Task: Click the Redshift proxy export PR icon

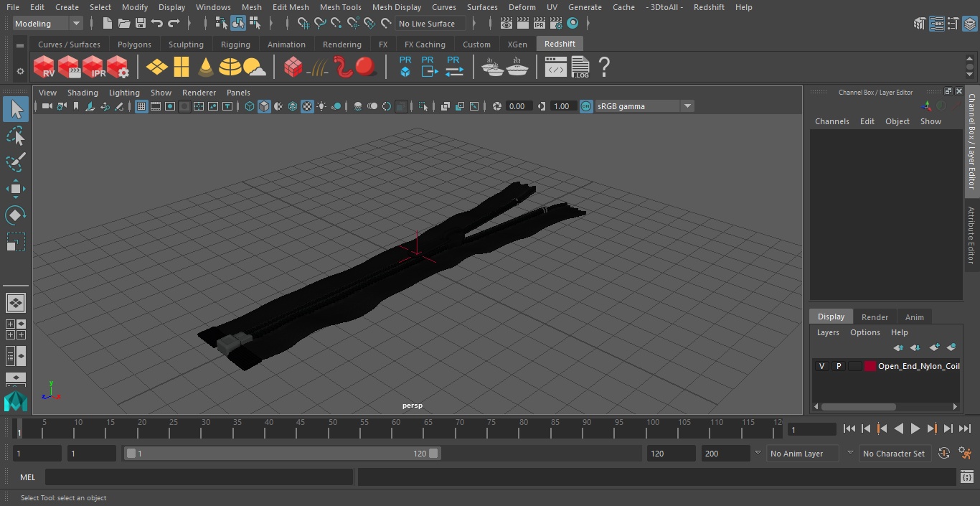Action: coord(428,67)
